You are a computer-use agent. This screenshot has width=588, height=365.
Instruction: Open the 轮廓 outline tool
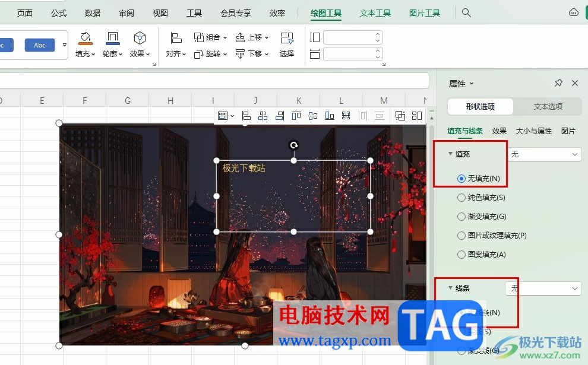(x=112, y=38)
